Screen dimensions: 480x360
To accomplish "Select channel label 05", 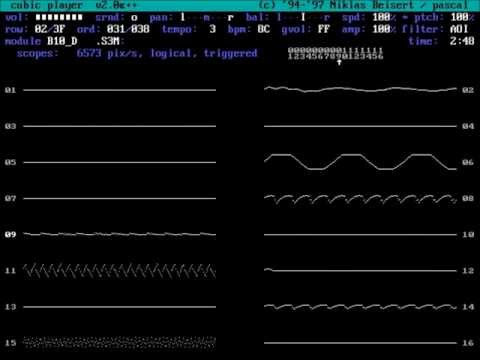I will [x=10, y=162].
